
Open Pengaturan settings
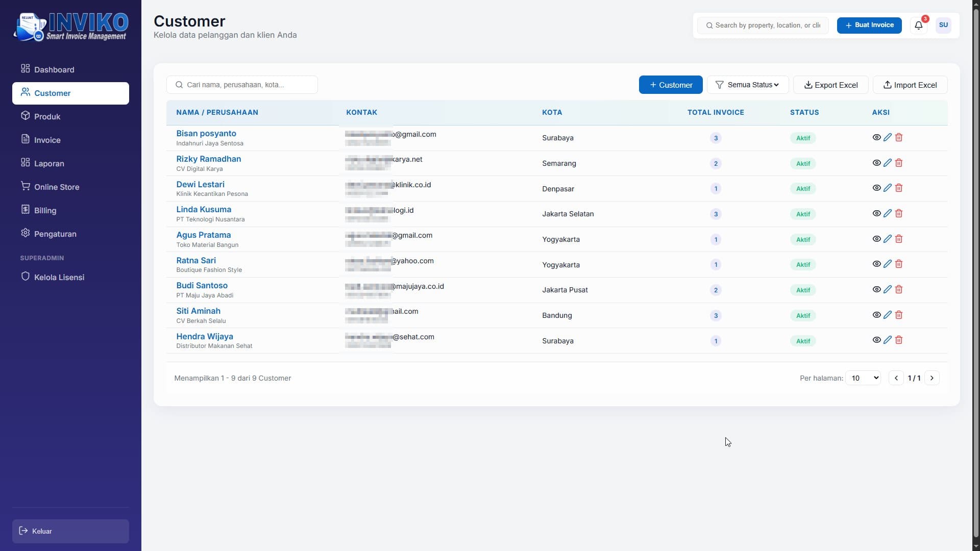pyautogui.click(x=70, y=234)
